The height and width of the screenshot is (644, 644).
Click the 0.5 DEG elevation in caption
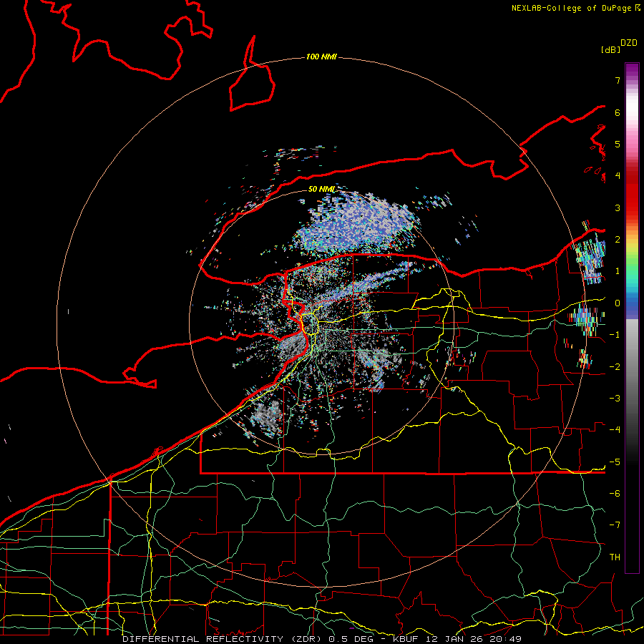pos(353,639)
